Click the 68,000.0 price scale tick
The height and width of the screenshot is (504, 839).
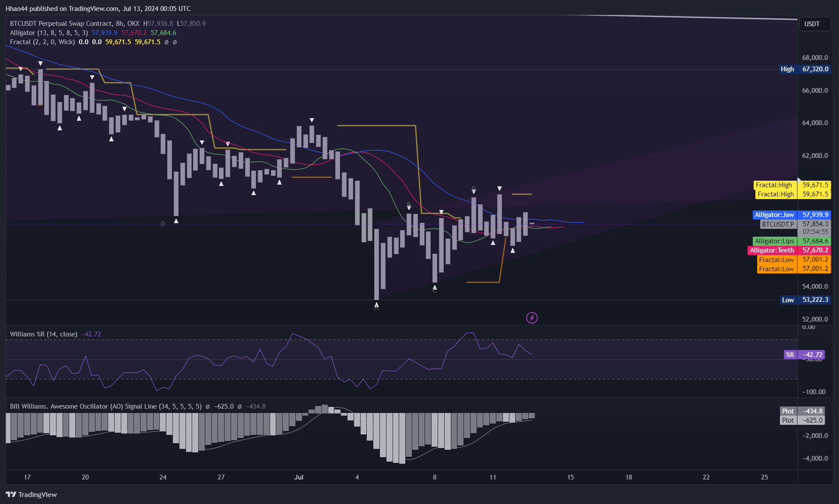point(815,58)
